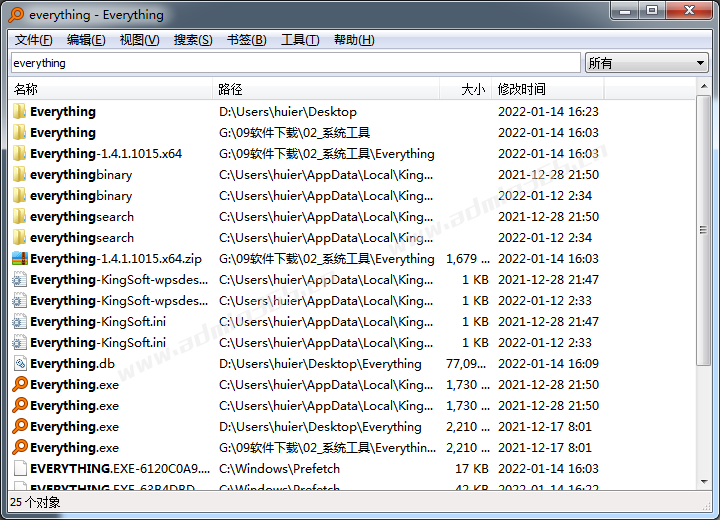Click everythingsearch folder icon dated 2021-12-28
Viewport: 720px width, 520px height.
click(x=19, y=217)
